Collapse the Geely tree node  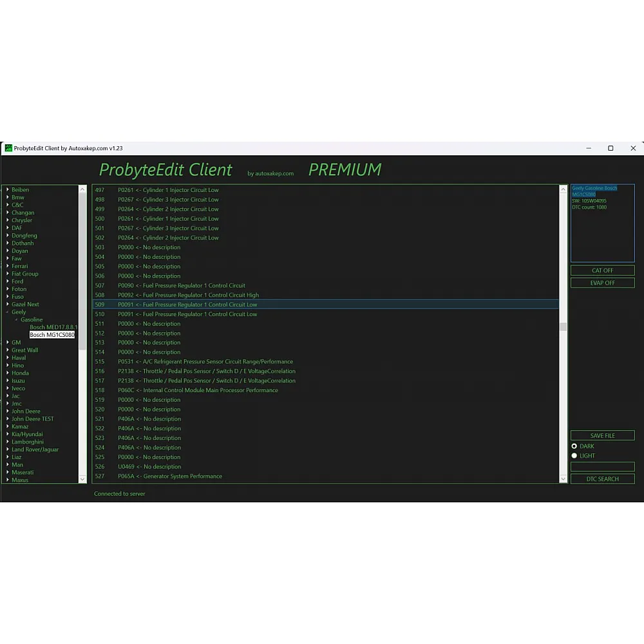pos(8,312)
